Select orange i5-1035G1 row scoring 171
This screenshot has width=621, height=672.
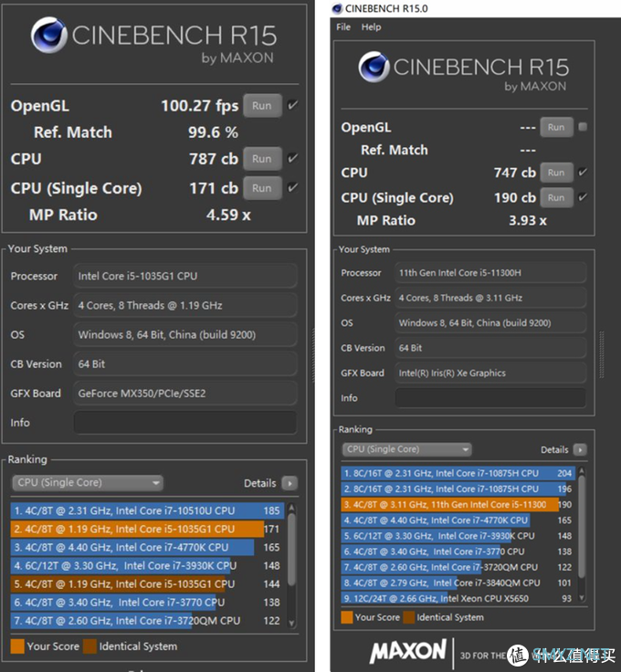[x=147, y=529]
